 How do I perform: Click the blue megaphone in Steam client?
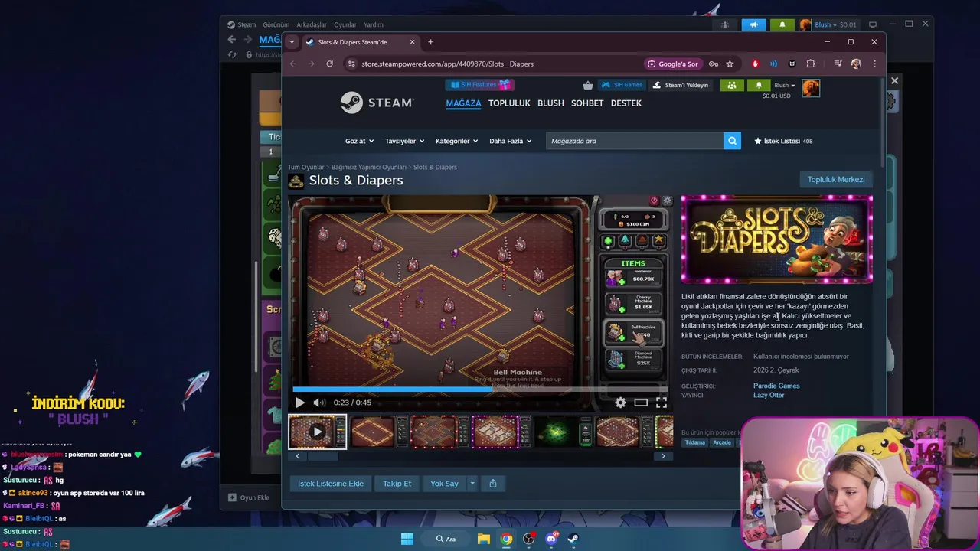point(753,24)
